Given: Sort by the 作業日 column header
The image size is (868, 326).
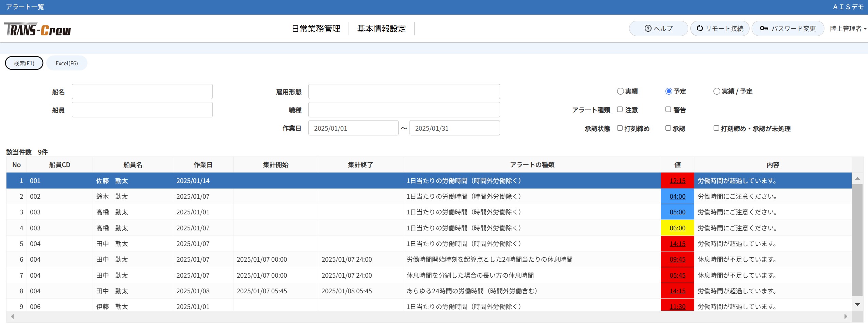Looking at the screenshot, I should pyautogui.click(x=203, y=165).
